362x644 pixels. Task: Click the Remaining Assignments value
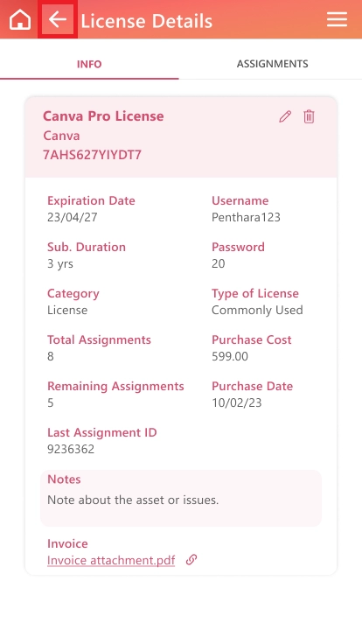point(51,402)
